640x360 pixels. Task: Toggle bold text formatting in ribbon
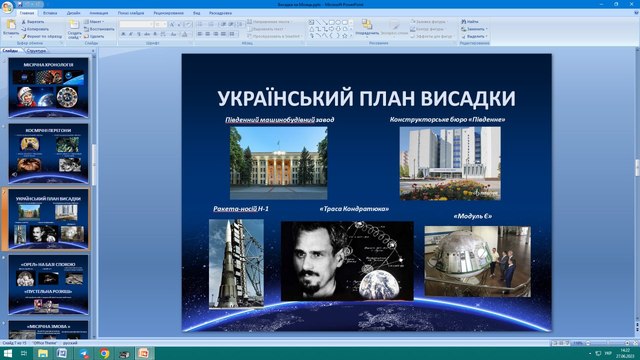123,34
